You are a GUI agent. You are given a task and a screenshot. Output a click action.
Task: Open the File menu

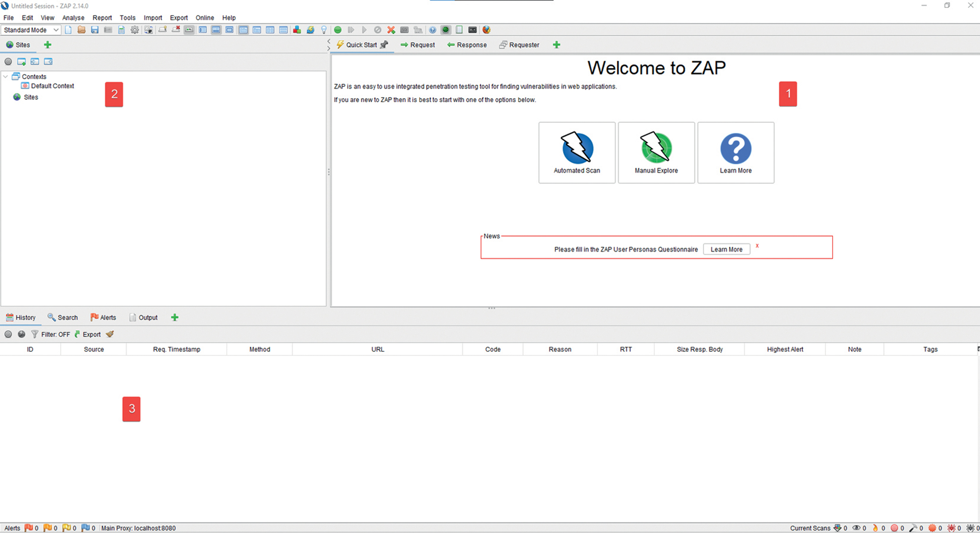point(9,17)
